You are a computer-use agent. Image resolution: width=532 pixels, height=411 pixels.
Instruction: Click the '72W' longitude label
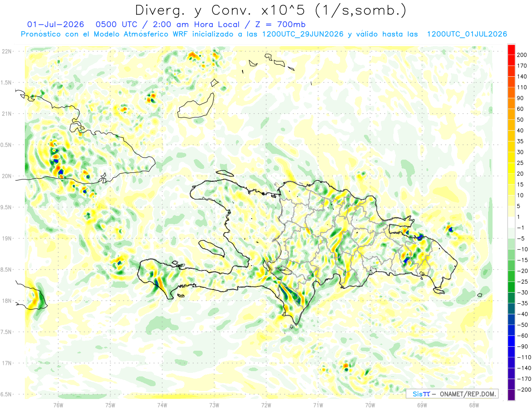click(266, 405)
